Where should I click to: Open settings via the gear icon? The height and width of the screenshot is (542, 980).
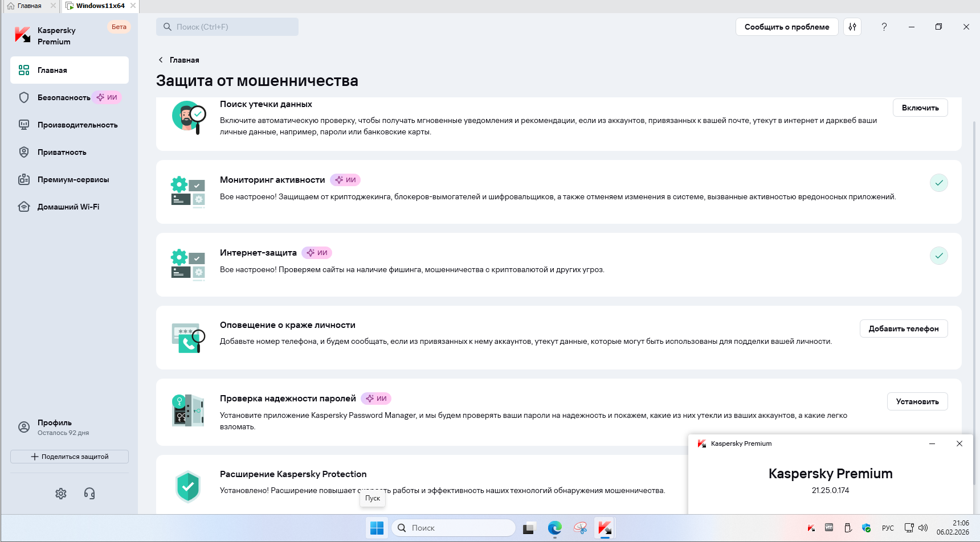pos(61,494)
